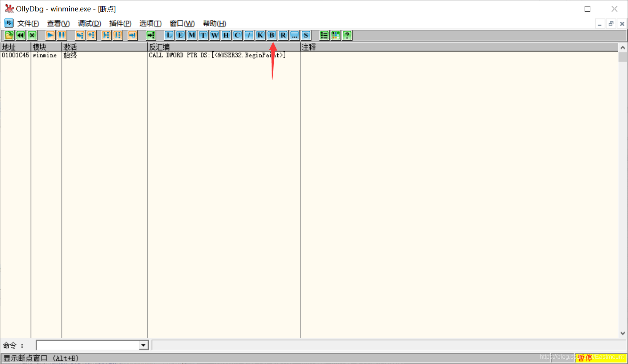Run the program with the play icon
This screenshot has width=628, height=364.
(50, 35)
